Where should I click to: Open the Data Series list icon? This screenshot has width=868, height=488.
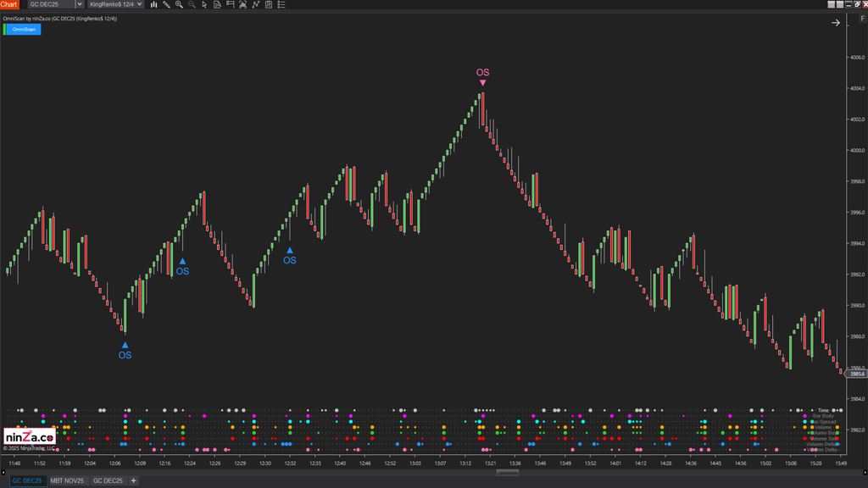281,4
